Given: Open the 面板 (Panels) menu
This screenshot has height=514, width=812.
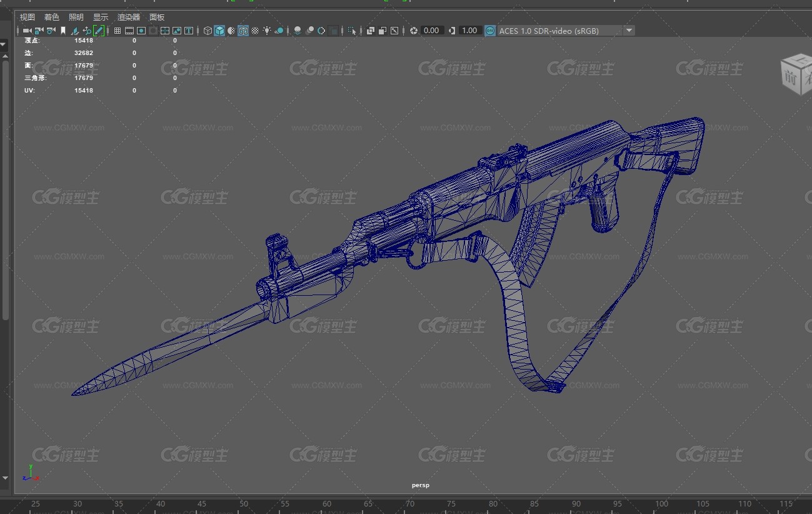Looking at the screenshot, I should pos(157,18).
